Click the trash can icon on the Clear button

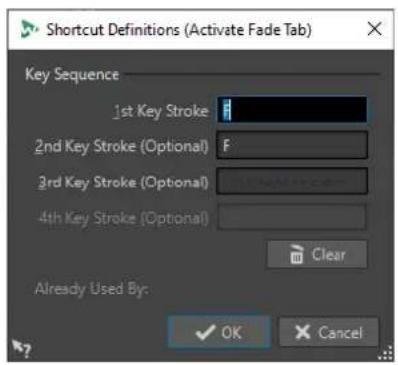296,255
